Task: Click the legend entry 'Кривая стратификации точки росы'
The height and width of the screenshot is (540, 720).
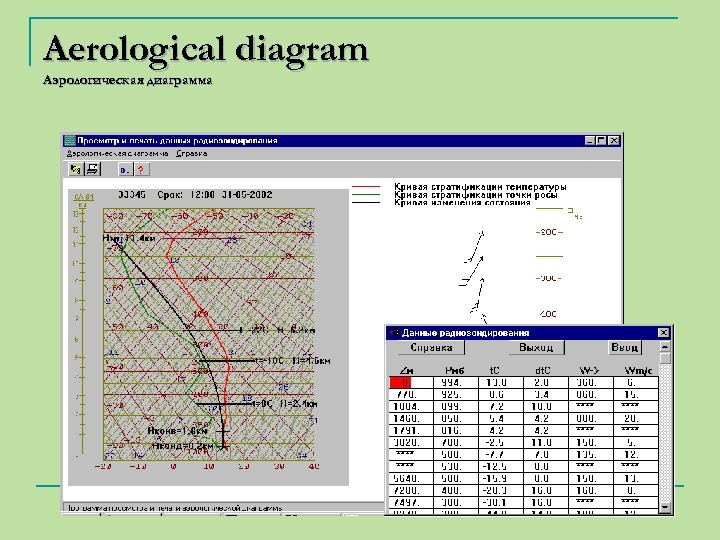Action: point(476,195)
